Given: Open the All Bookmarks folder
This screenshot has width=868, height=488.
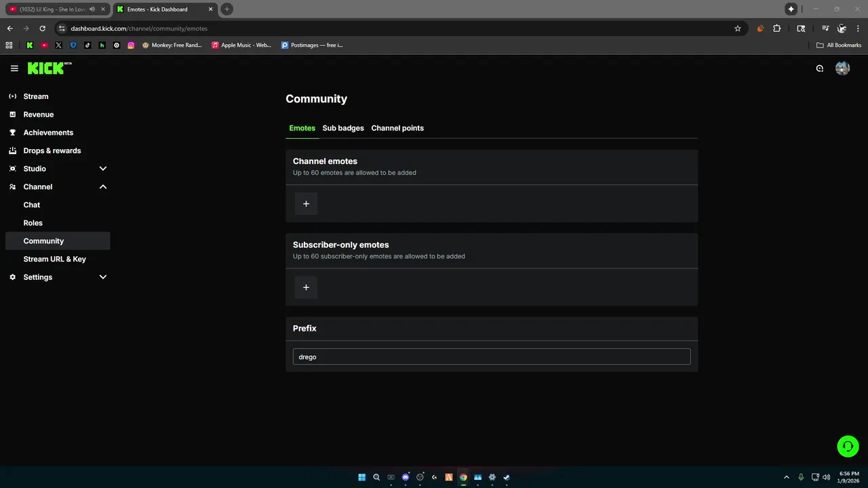Looking at the screenshot, I should point(839,45).
